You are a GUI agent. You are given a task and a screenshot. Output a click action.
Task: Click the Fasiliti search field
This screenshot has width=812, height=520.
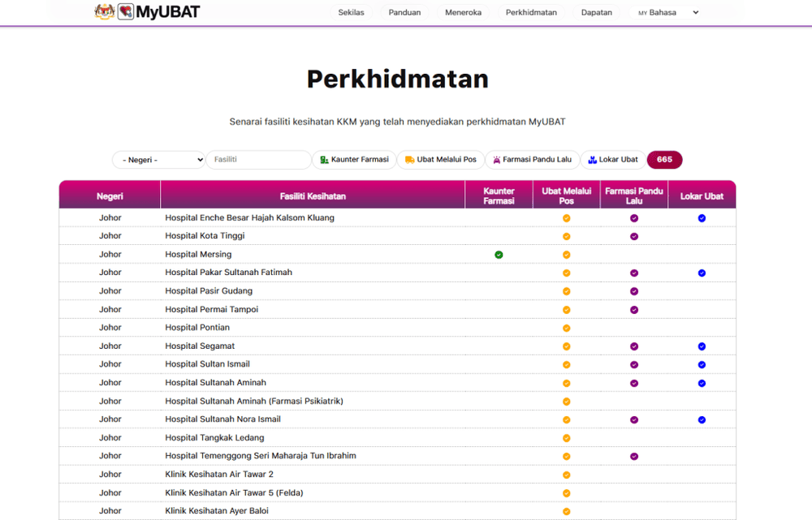tap(259, 160)
